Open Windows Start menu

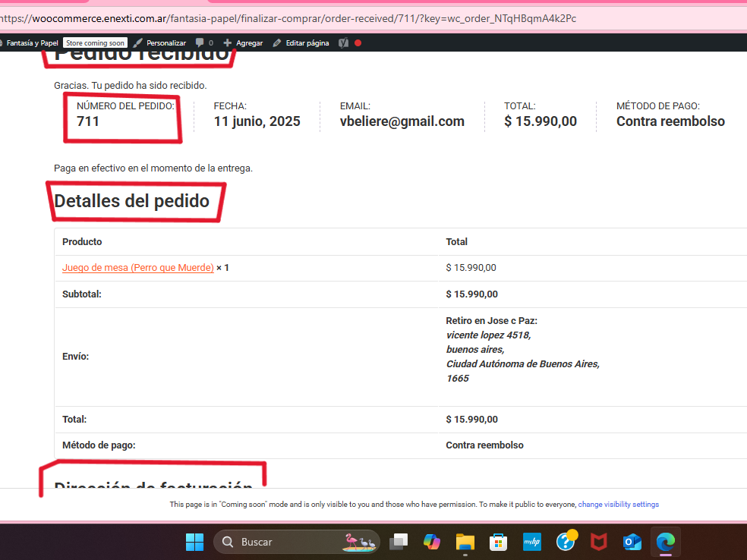click(x=195, y=542)
